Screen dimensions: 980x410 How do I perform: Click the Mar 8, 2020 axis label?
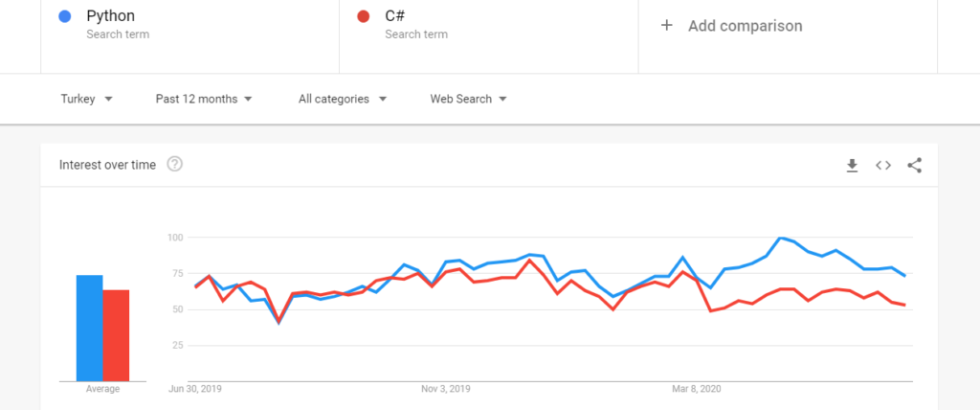697,389
